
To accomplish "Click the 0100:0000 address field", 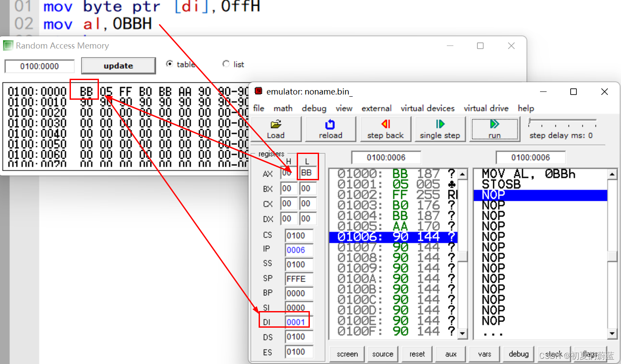I will click(39, 66).
